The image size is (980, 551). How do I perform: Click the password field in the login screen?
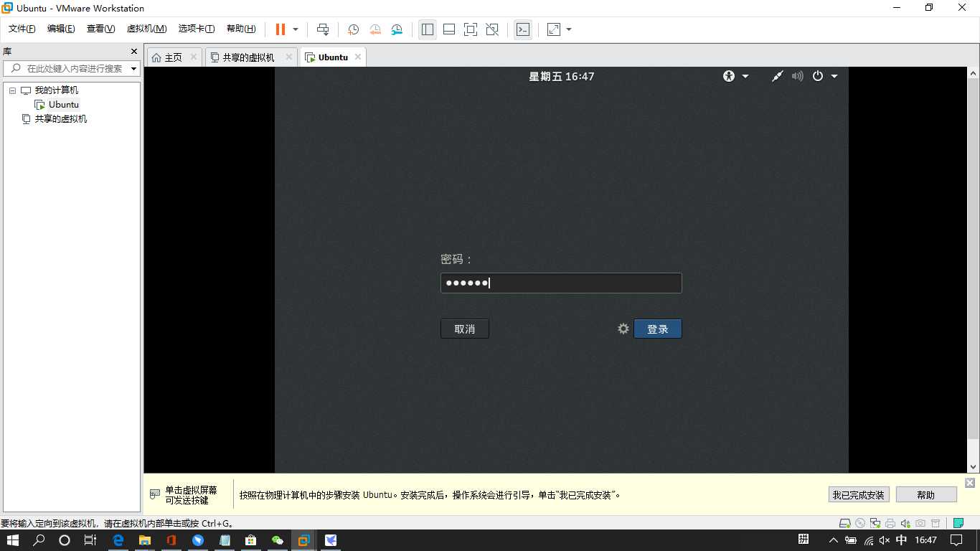(561, 283)
